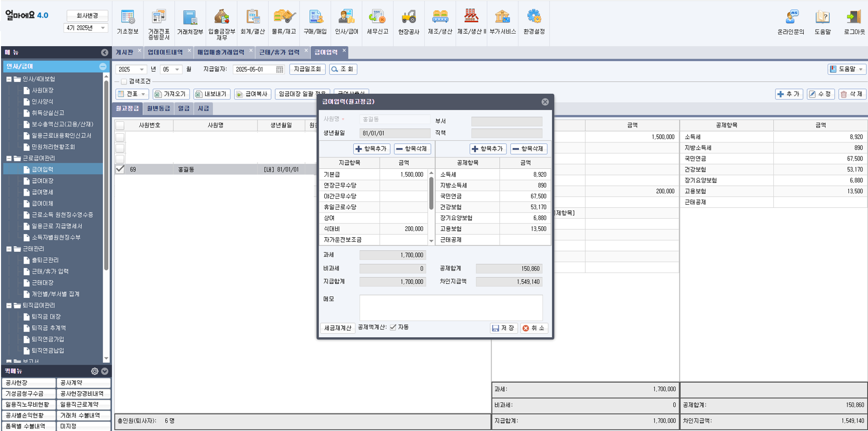This screenshot has width=868, height=431.
Task: Open the 입출금장부 재무 icon
Action: pos(222,25)
